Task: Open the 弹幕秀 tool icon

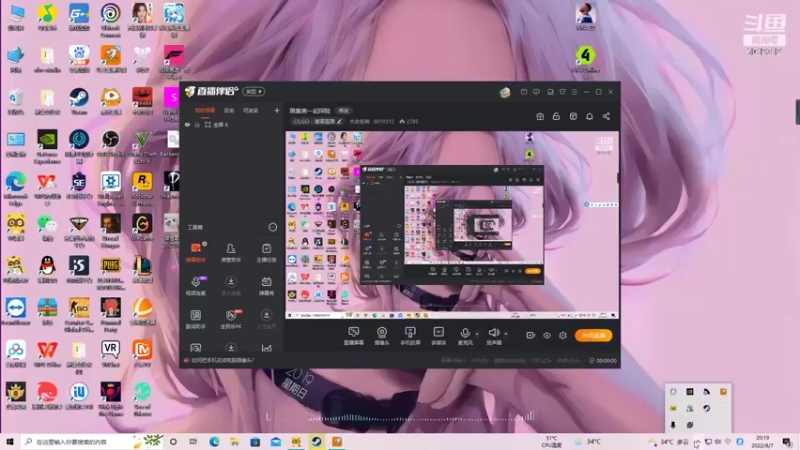Action: click(x=266, y=285)
